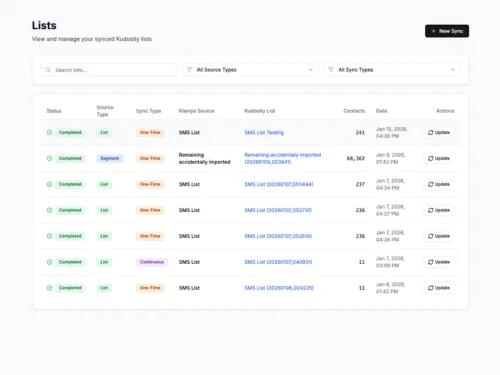500x375 pixels.
Task: Click check icon in the Continuous sync row
Action: [x=49, y=262]
